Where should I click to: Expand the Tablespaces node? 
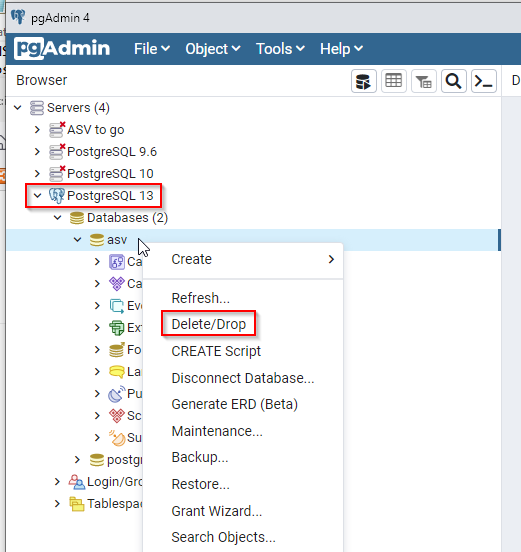pyautogui.click(x=57, y=504)
